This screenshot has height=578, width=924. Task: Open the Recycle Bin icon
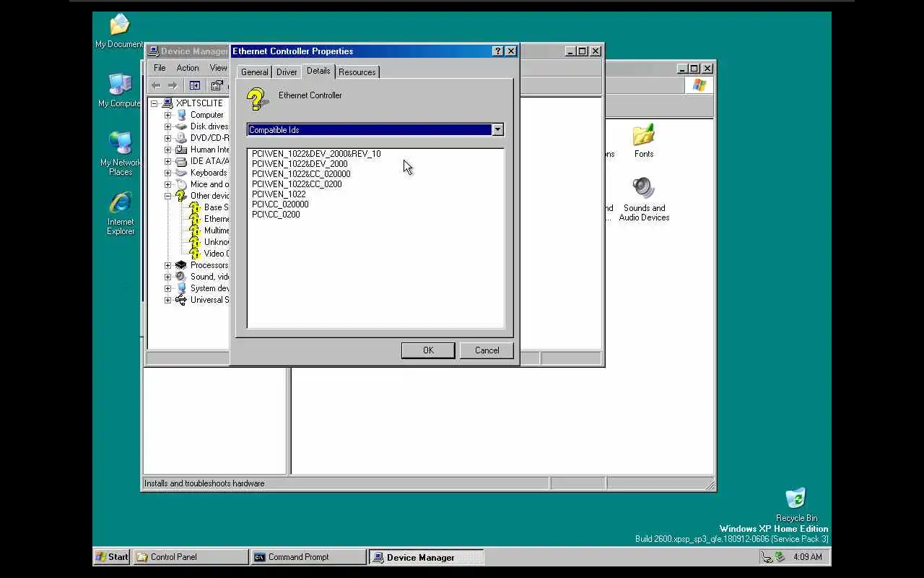796,504
